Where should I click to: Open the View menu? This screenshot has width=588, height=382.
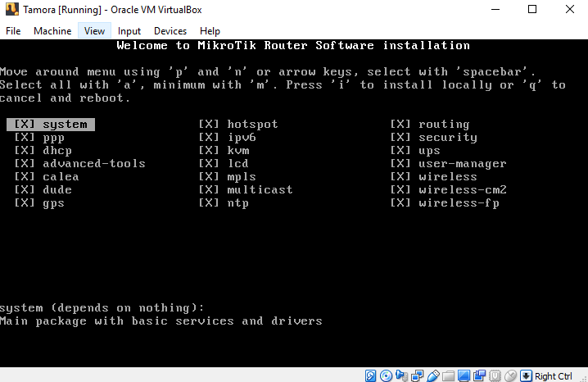tap(94, 31)
